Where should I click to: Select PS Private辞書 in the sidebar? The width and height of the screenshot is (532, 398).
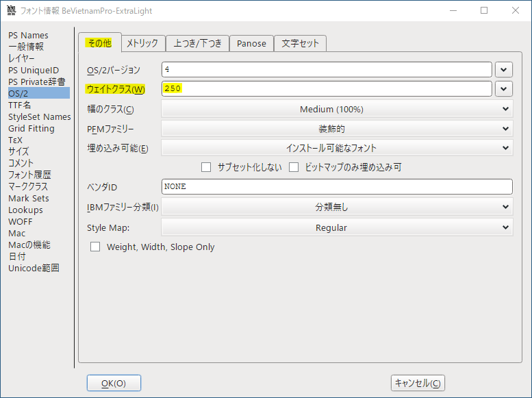[37, 82]
